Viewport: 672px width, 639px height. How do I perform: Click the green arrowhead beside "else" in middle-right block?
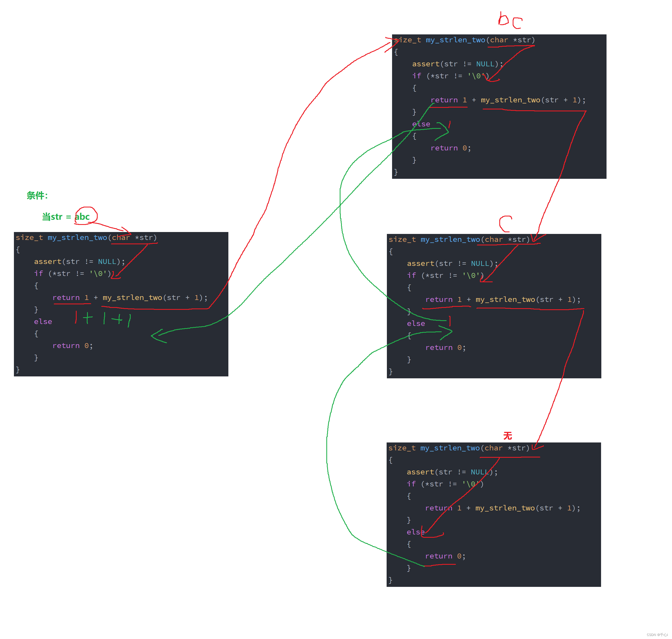(447, 332)
